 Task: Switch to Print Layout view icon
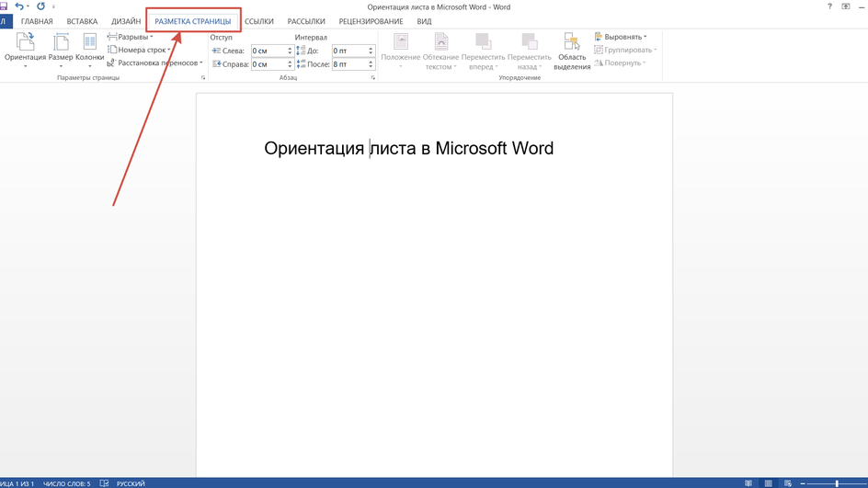[x=769, y=483]
